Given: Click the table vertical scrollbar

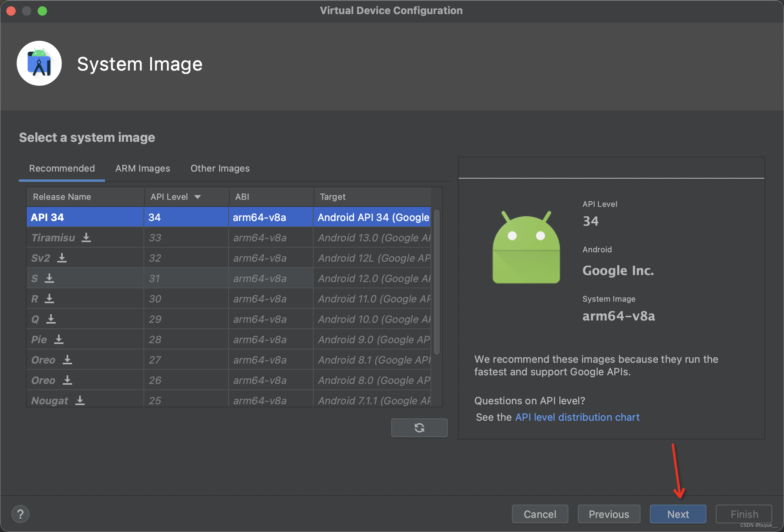Looking at the screenshot, I should [x=437, y=282].
